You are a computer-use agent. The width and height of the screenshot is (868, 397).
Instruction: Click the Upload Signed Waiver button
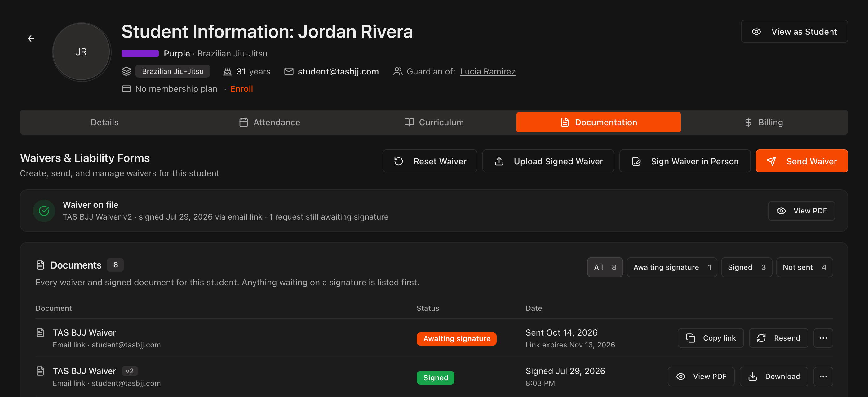click(x=548, y=161)
